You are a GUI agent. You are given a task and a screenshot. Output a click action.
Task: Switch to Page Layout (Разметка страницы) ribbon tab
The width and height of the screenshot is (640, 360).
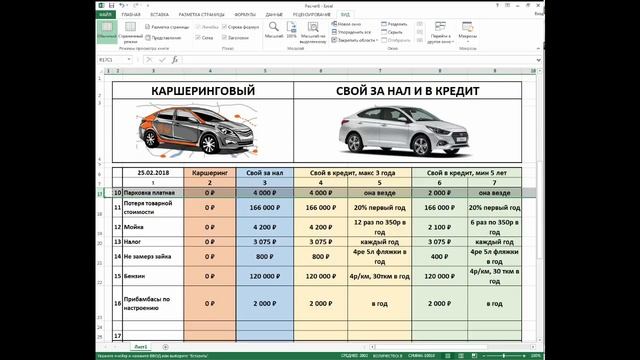point(202,15)
